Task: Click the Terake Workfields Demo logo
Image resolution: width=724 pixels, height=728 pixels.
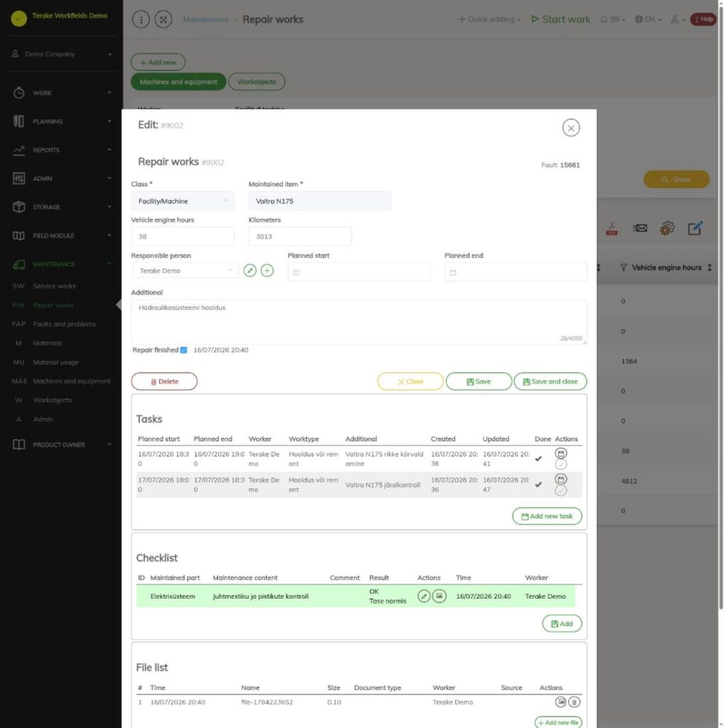Action: pos(19,18)
